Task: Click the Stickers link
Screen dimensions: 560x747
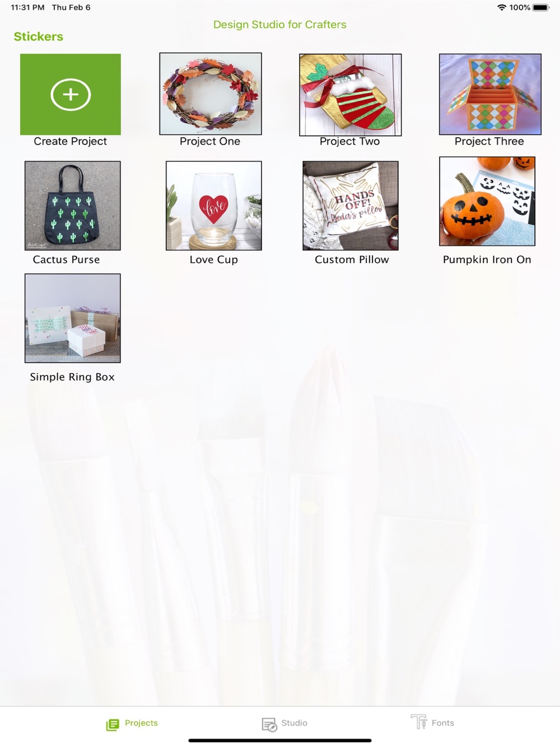Action: point(39,36)
